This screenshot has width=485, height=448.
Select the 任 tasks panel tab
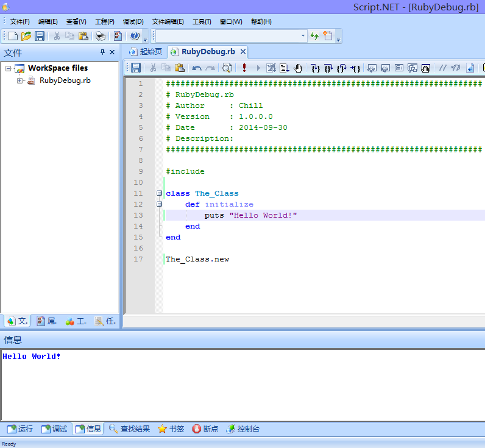tap(105, 321)
